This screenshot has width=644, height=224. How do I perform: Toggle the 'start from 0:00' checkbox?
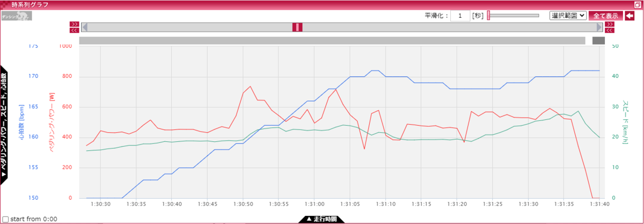tap(6, 219)
